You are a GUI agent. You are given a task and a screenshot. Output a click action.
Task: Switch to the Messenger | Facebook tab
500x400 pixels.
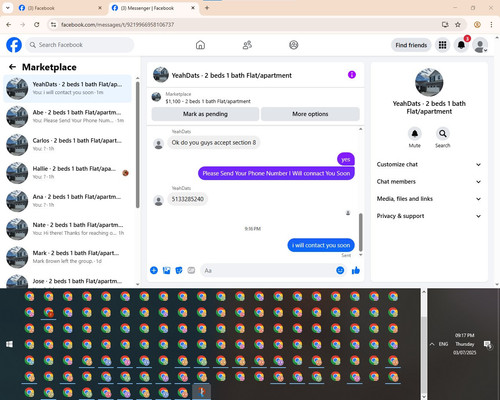(x=153, y=8)
